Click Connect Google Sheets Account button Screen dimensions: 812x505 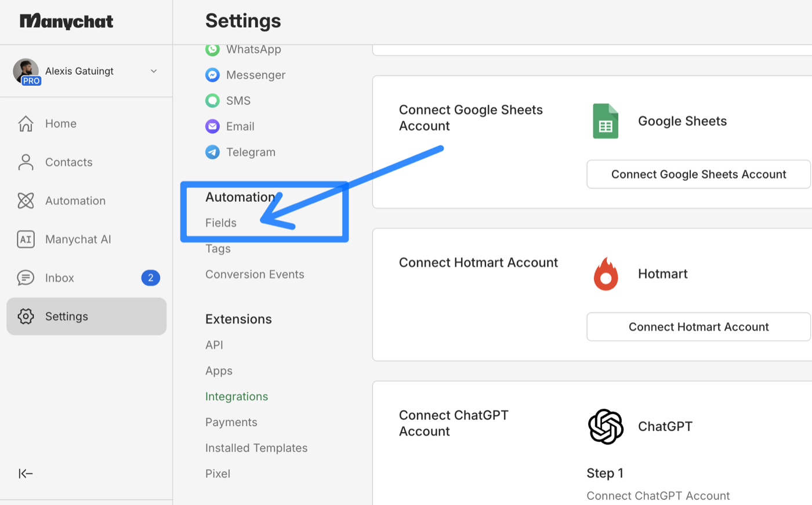[699, 175]
